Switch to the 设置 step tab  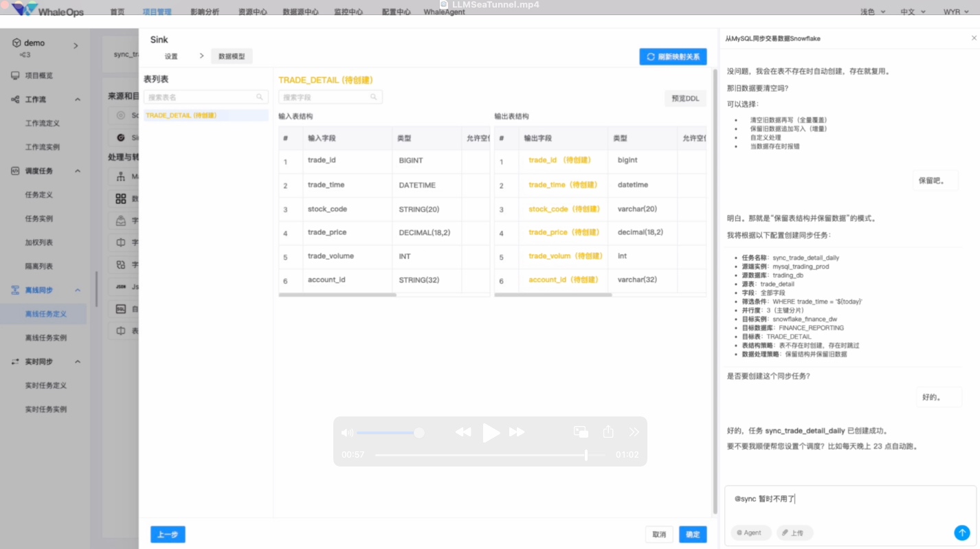pyautogui.click(x=171, y=56)
